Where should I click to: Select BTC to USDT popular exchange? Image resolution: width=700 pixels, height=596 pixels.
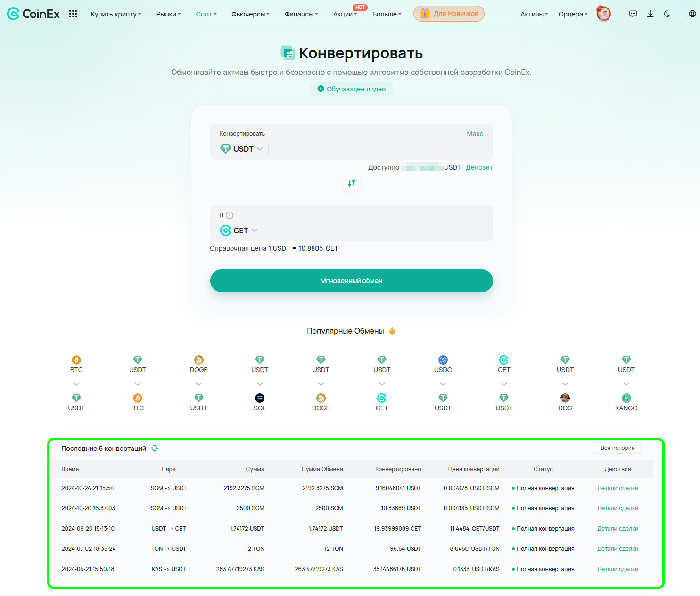76,384
